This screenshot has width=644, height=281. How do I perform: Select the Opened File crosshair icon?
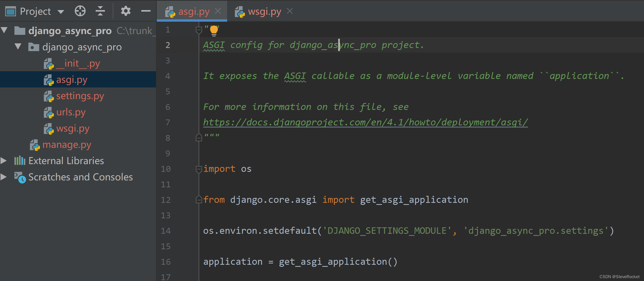pyautogui.click(x=80, y=11)
